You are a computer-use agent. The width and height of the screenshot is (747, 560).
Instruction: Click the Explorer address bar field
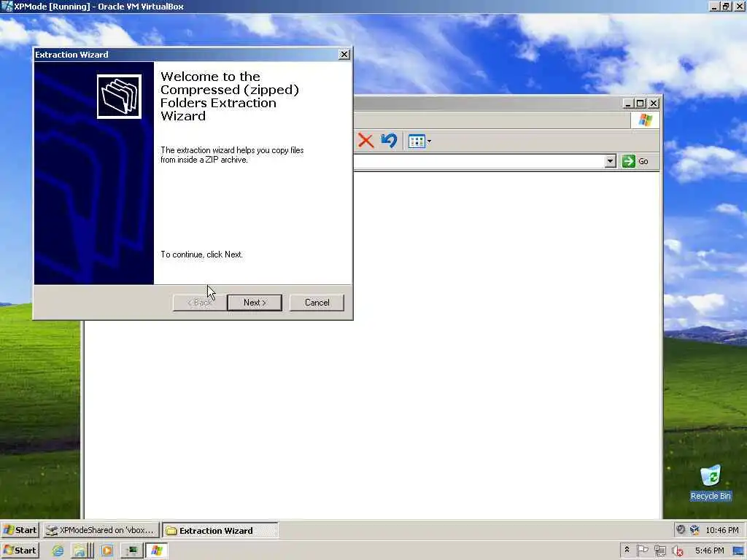click(x=479, y=161)
